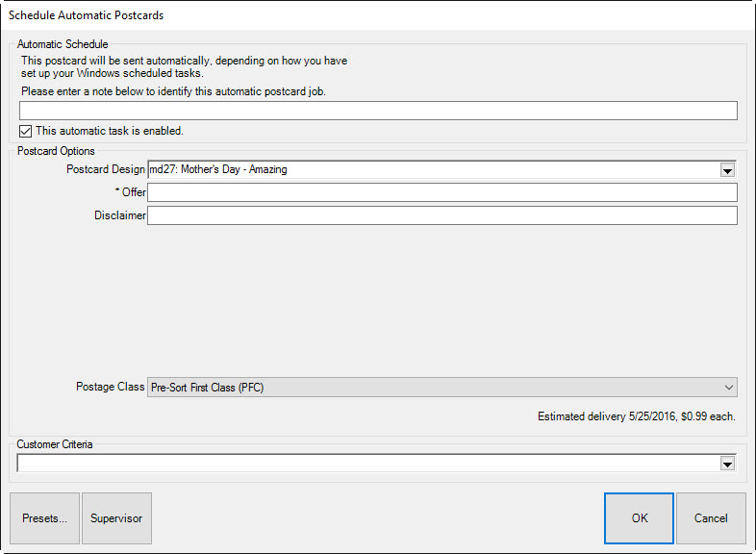Click the '* Offer' field label
The height and width of the screenshot is (554, 756).
129,192
